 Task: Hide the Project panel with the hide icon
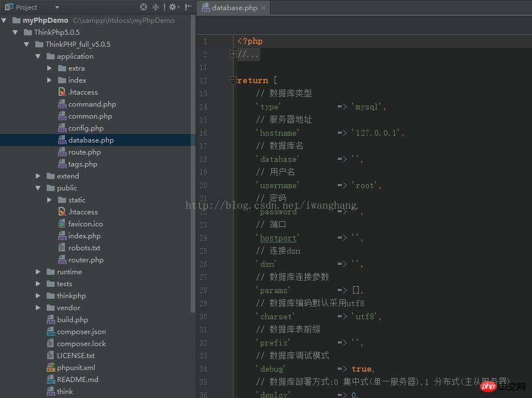point(188,7)
